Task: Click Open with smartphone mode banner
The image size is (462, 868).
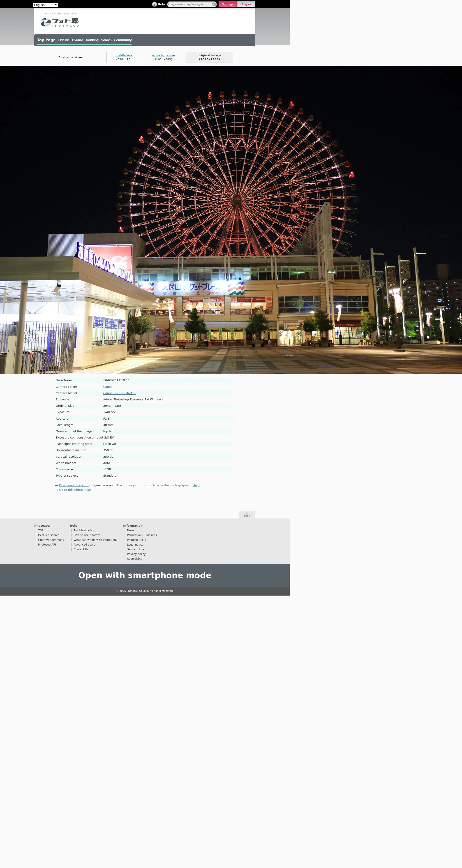Action: (x=145, y=575)
